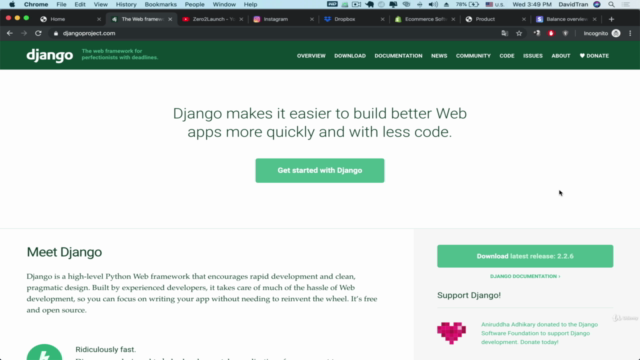This screenshot has width=640, height=360.
Task: Open the Chrome application menu
Action: pos(36,4)
